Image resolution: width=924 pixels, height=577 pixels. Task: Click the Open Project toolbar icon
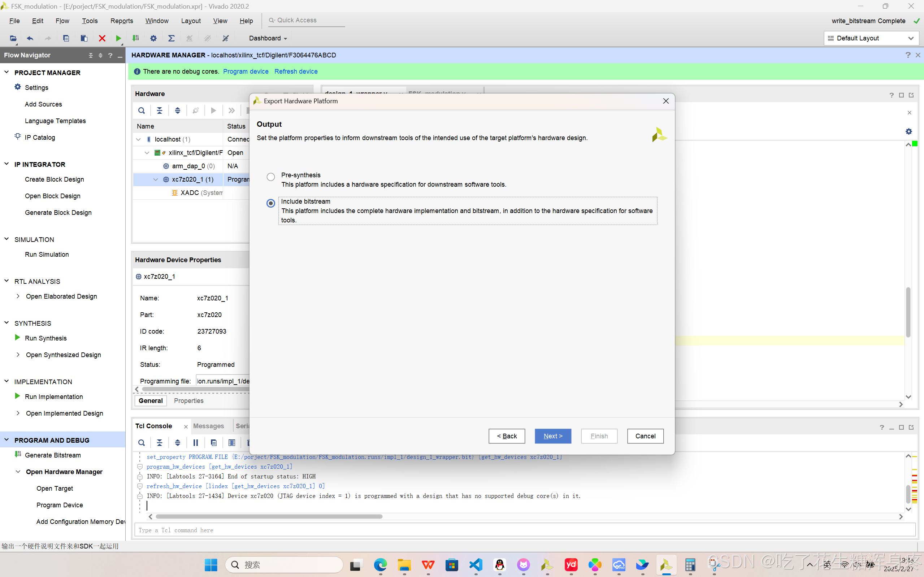point(13,38)
